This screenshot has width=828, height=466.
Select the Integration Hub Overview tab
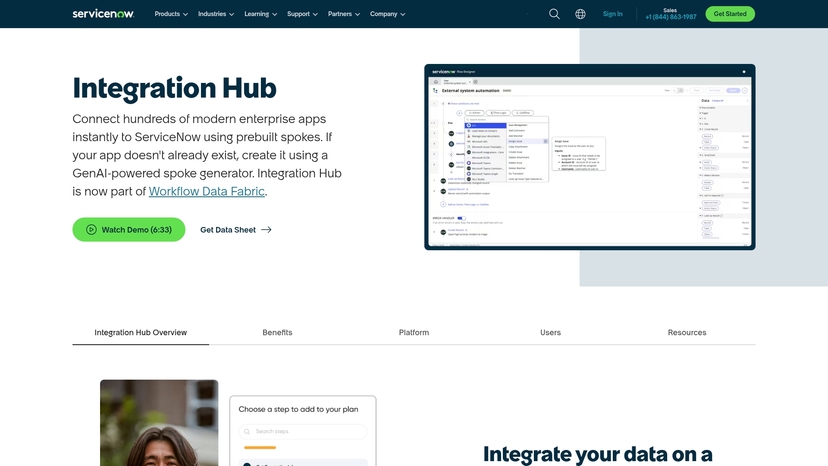(140, 332)
